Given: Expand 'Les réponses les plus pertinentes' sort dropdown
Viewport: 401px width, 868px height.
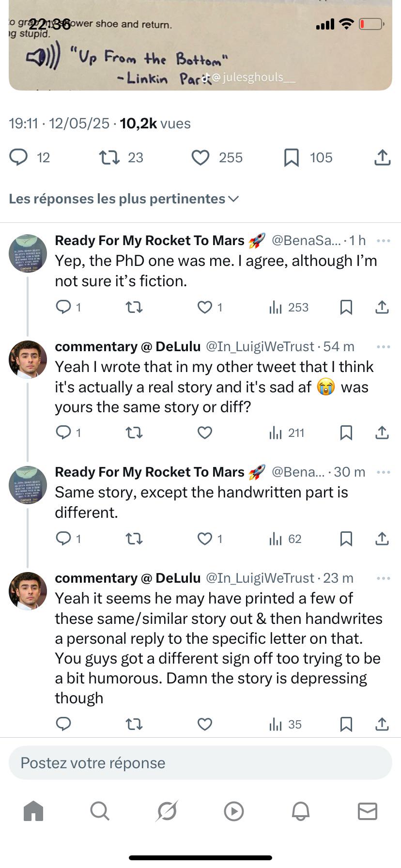Looking at the screenshot, I should 124,199.
